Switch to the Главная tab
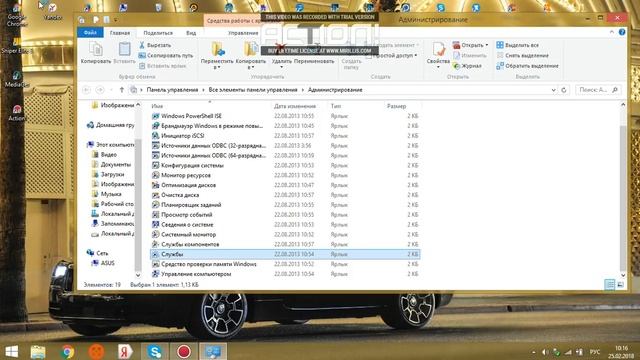 pos(120,33)
